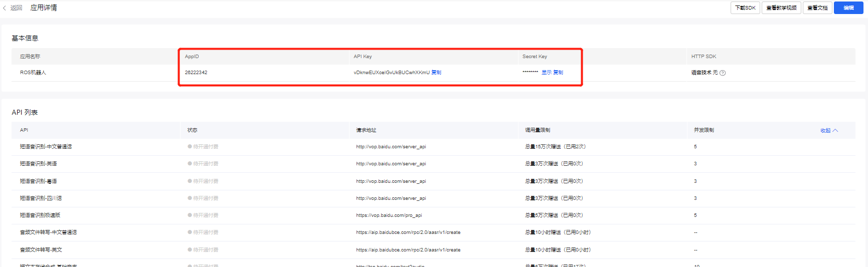This screenshot has height=267, width=868.
Task: Copy the Secret Key with 复制
Action: click(558, 73)
